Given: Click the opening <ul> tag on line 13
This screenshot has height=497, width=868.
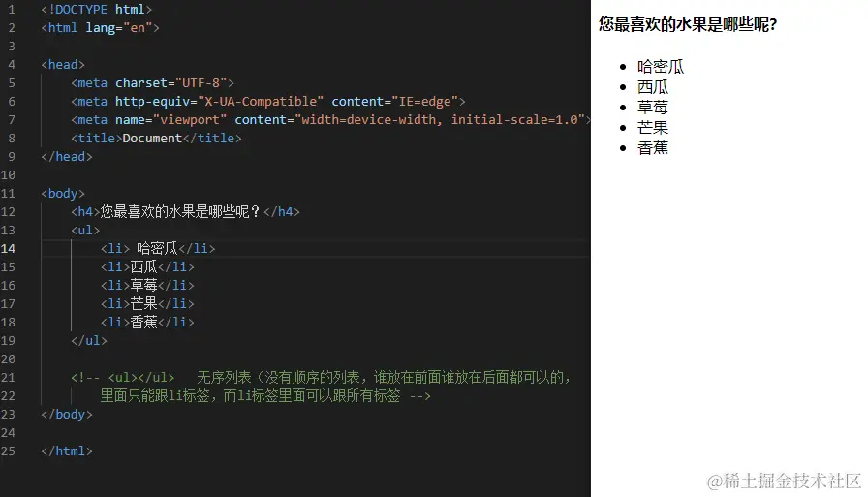Looking at the screenshot, I should click(85, 231).
